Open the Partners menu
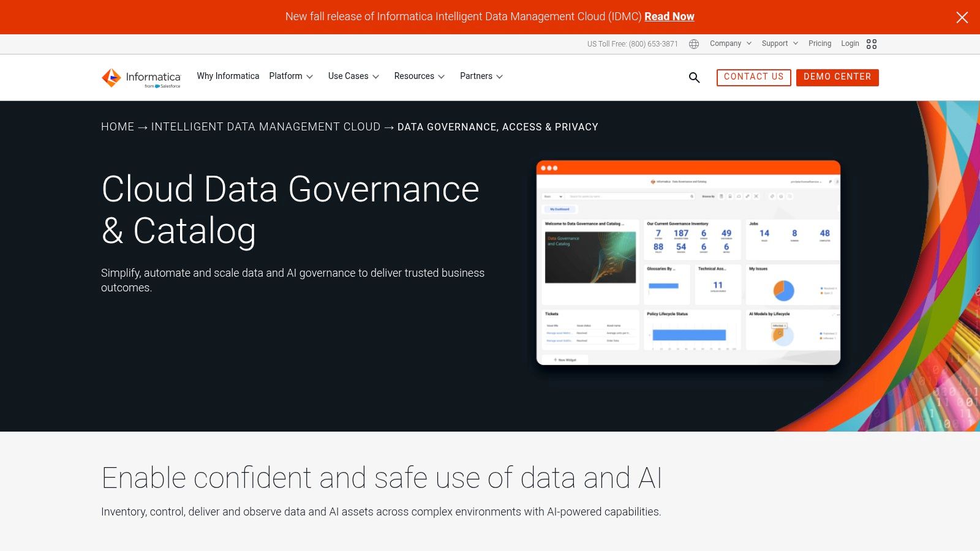Image resolution: width=980 pixels, height=551 pixels. pyautogui.click(x=477, y=76)
